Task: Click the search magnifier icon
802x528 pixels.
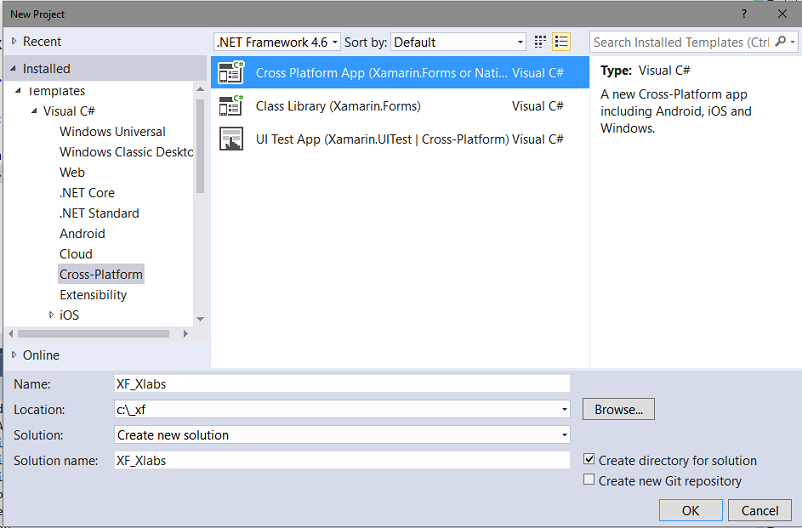Action: [780, 41]
